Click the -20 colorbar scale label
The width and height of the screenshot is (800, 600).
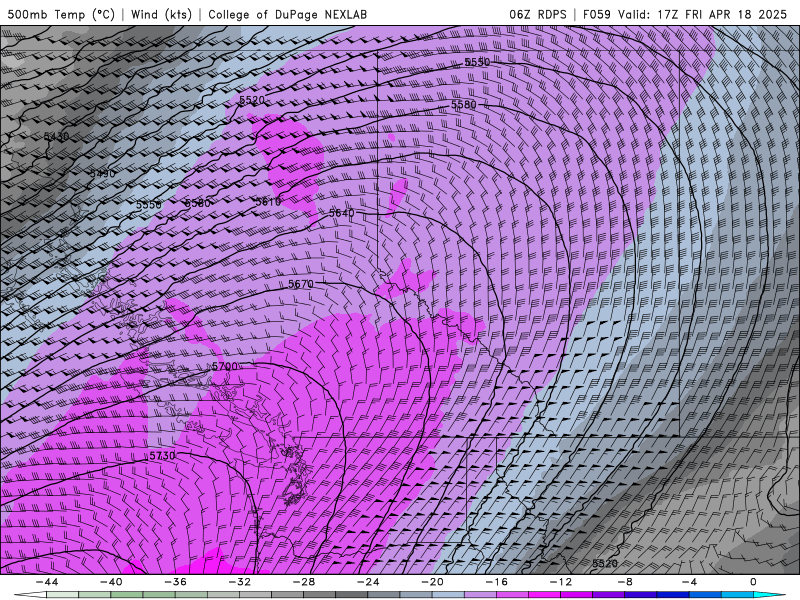(433, 582)
